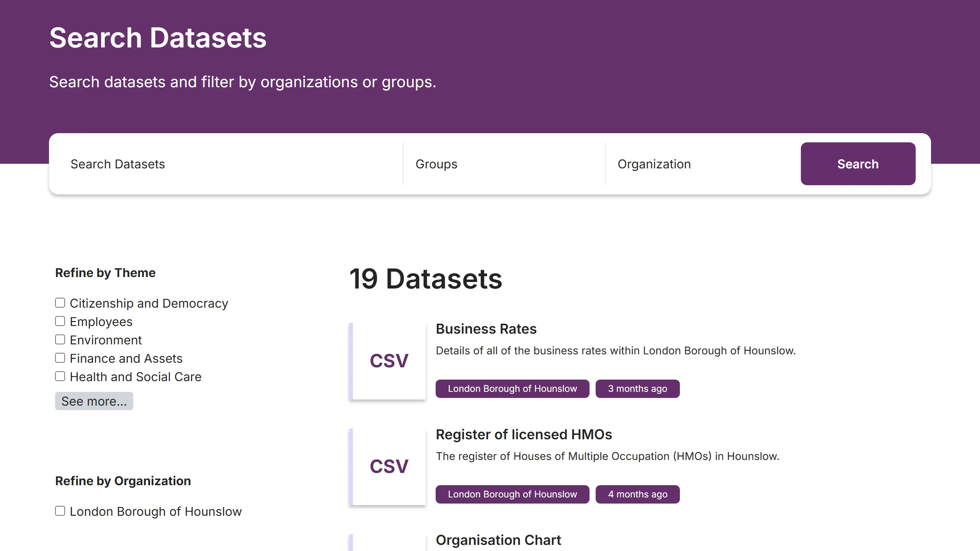Click the CSV icon for Register of licensed HMOs

point(389,466)
